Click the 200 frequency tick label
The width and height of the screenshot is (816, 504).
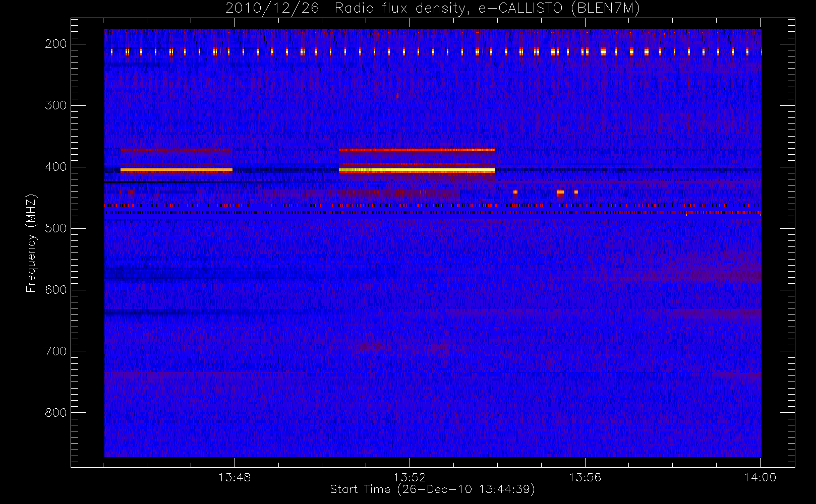56,44
